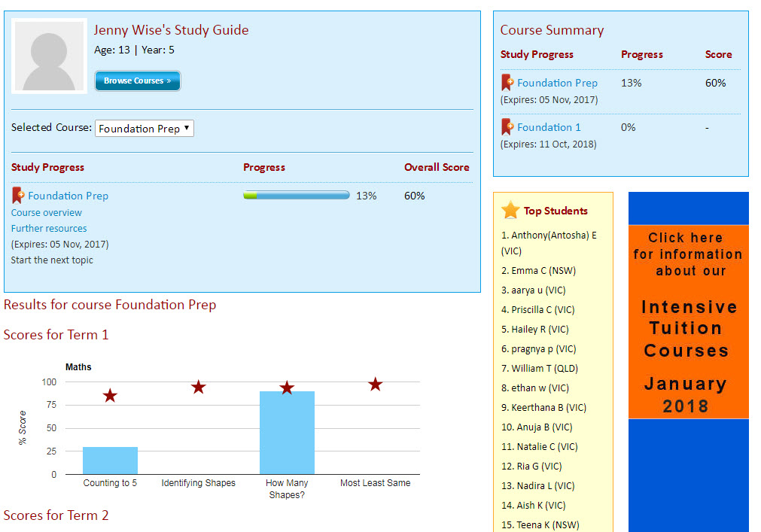The image size is (761, 532).
Task: Click the red star above How Many Shapes
Action: (x=287, y=388)
